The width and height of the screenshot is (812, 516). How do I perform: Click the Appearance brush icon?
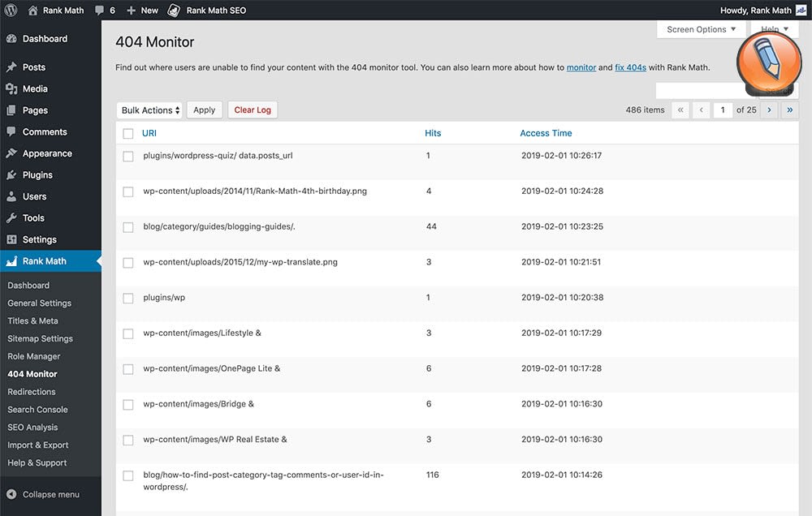tap(11, 153)
